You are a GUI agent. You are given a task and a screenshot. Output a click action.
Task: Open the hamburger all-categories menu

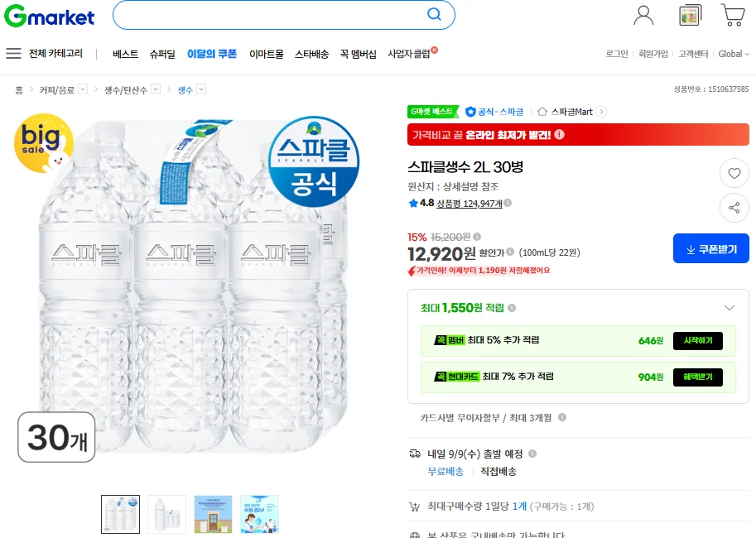(13, 53)
